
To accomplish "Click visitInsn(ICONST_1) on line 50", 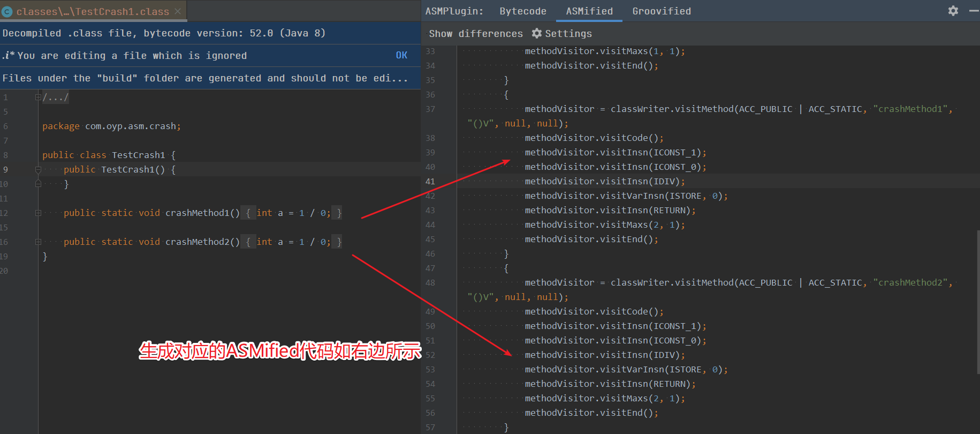I will [616, 326].
